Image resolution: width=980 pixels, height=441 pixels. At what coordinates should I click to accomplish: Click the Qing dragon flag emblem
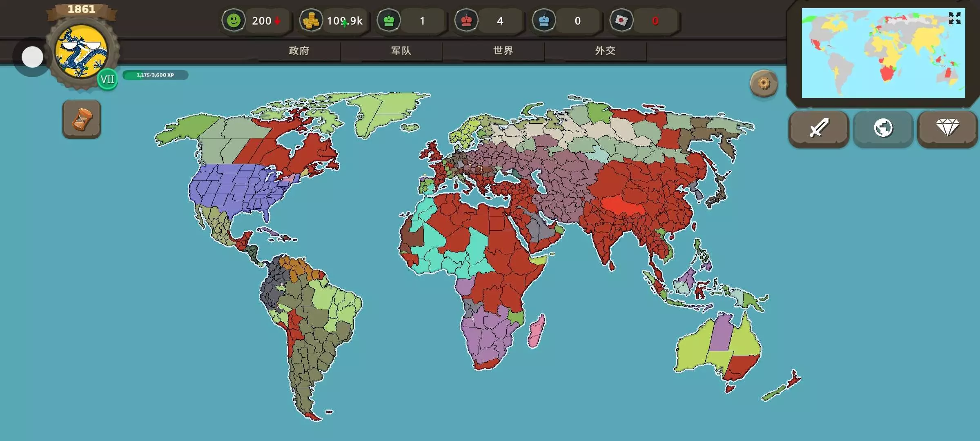[82, 51]
